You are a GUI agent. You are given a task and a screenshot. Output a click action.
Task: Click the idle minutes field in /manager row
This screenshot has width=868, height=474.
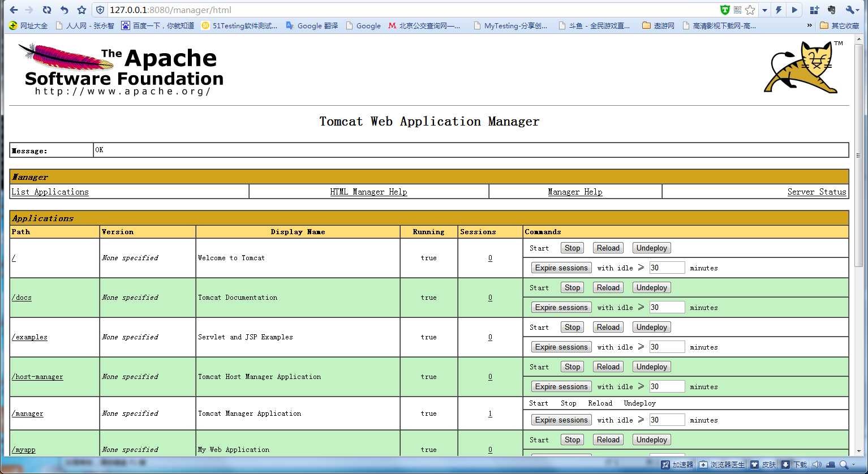(x=667, y=420)
